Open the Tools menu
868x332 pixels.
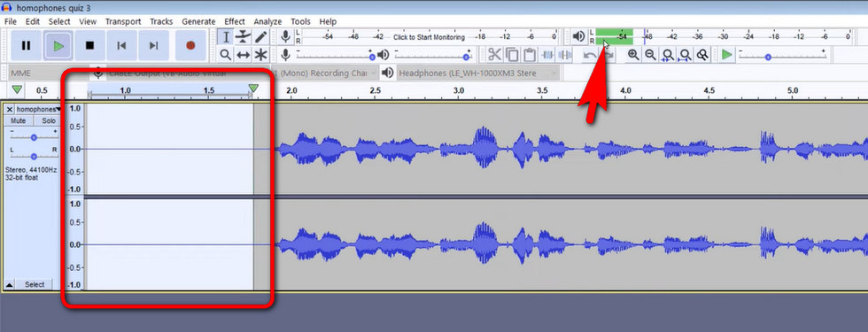pos(300,21)
